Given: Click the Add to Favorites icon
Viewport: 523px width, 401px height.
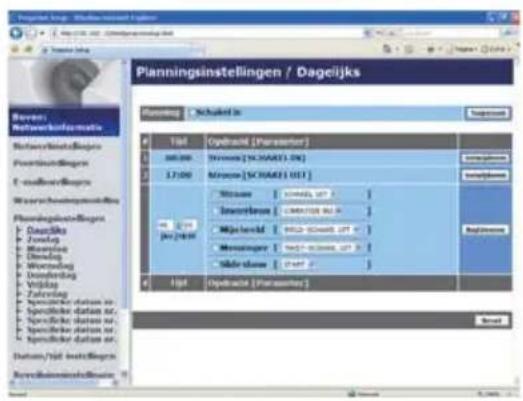Looking at the screenshot, I should (x=28, y=50).
